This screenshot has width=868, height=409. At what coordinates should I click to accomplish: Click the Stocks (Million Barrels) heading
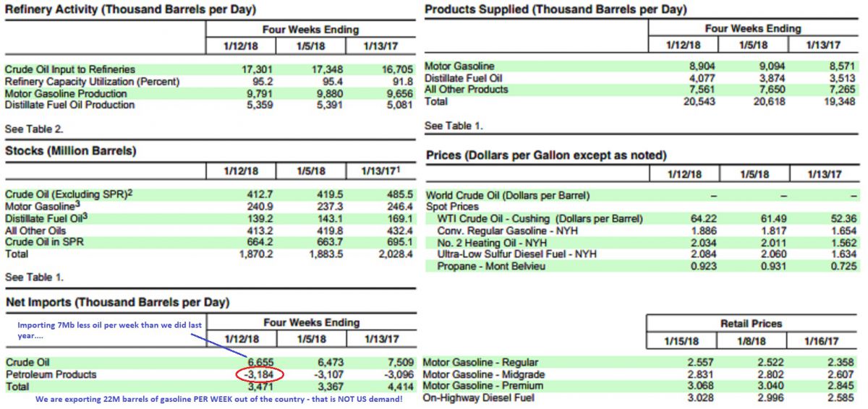coord(71,151)
